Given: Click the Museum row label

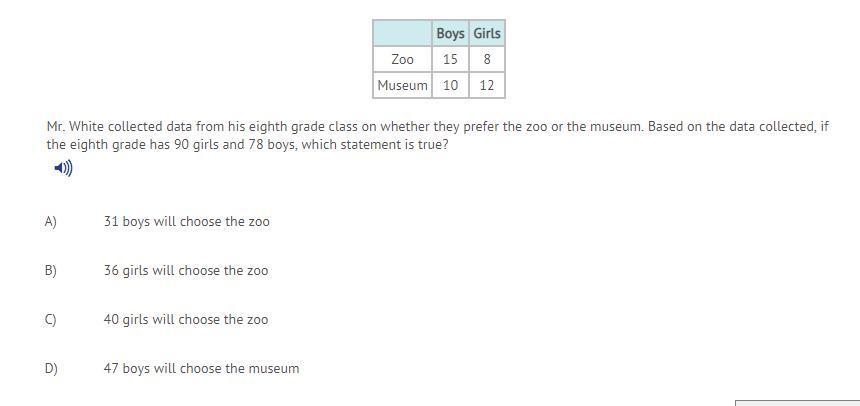Looking at the screenshot, I should tap(403, 85).
